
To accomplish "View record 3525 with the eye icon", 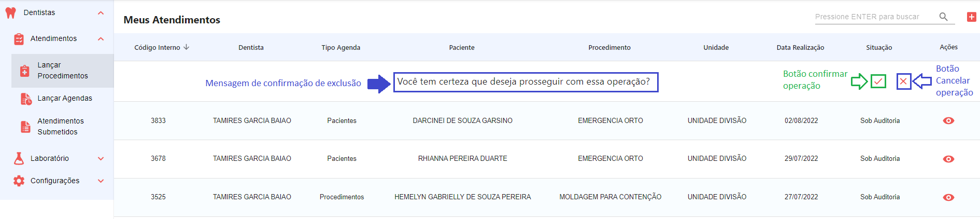I will coord(948,197).
